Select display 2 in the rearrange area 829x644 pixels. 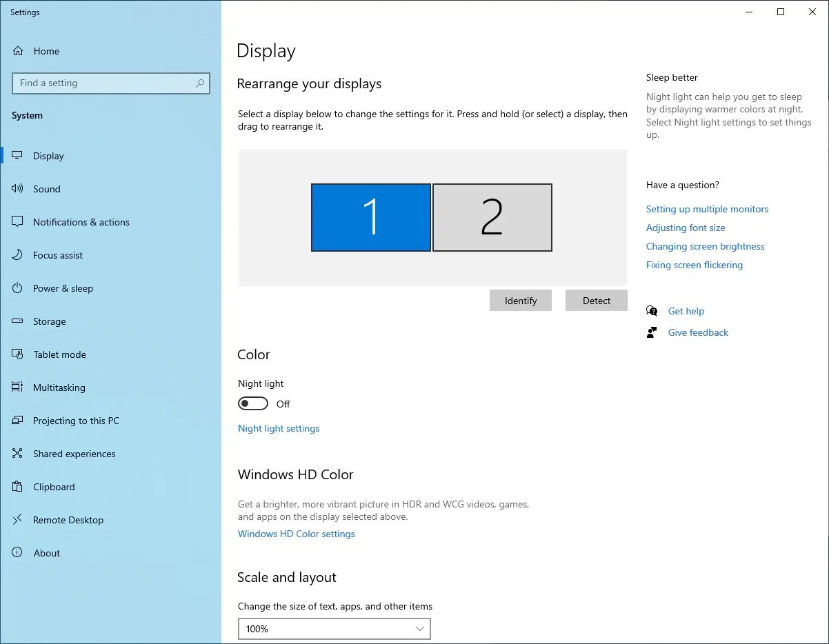492,217
